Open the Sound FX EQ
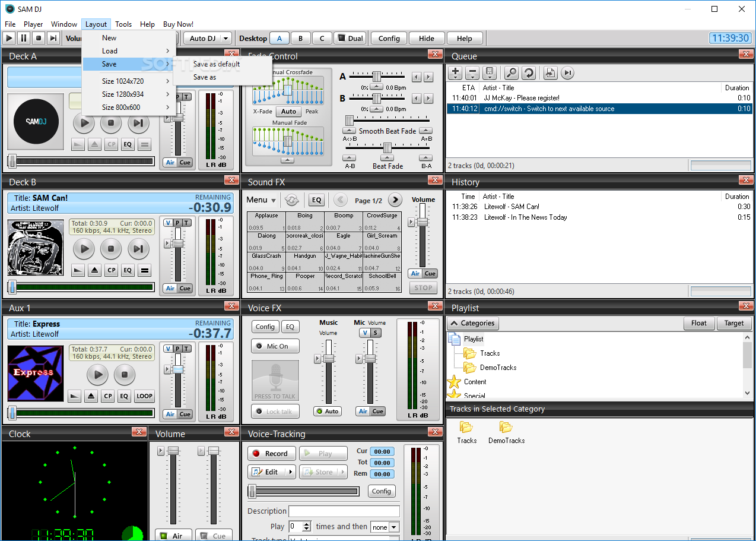Image resolution: width=756 pixels, height=541 pixels. 316,200
